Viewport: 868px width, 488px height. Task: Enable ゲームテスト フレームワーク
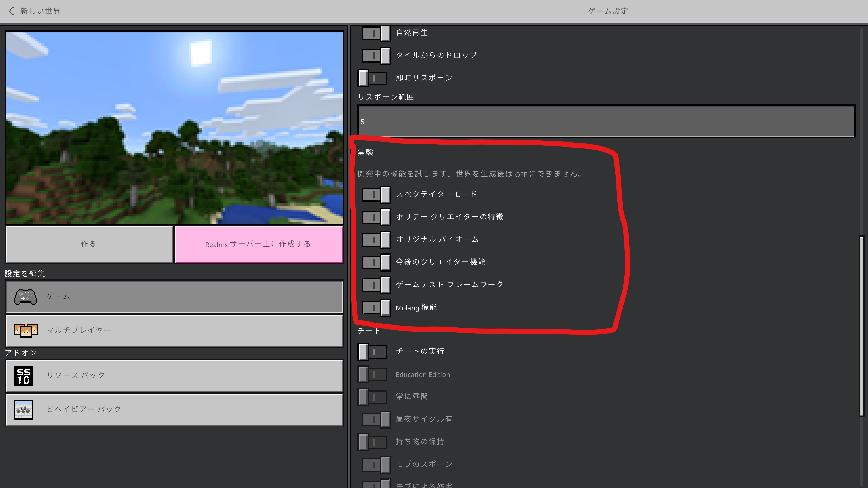[376, 285]
